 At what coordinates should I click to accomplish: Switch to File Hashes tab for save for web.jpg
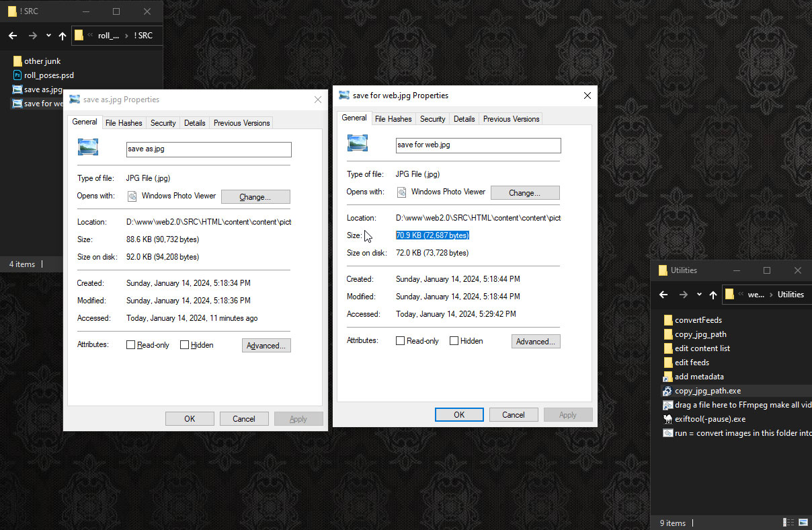393,119
